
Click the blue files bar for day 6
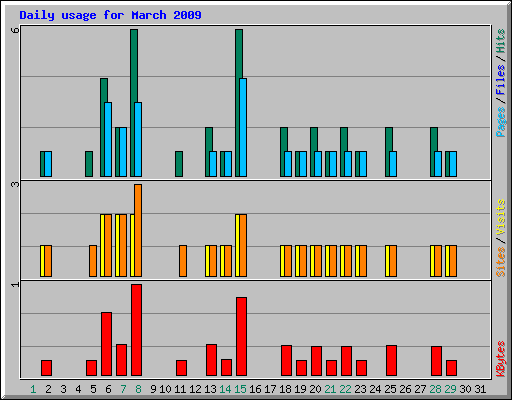point(108,139)
